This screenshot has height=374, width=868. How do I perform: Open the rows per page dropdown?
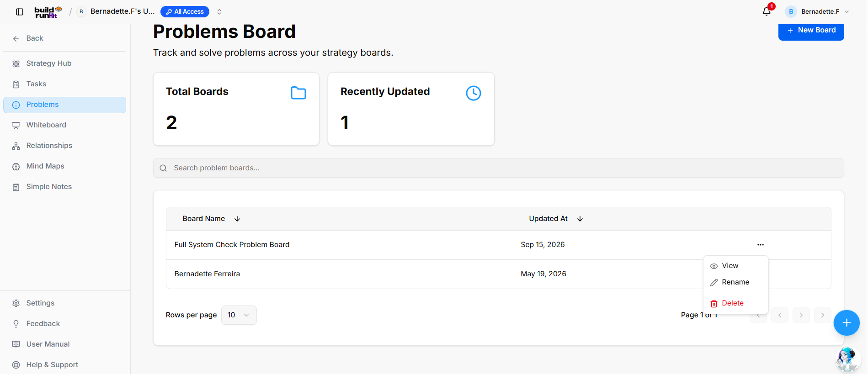tap(239, 315)
